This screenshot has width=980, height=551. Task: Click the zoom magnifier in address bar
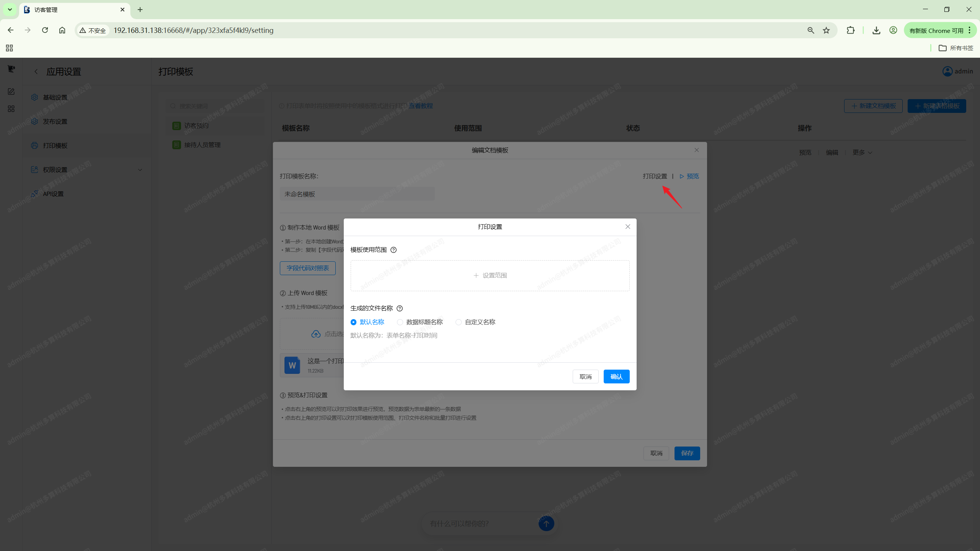tap(811, 30)
